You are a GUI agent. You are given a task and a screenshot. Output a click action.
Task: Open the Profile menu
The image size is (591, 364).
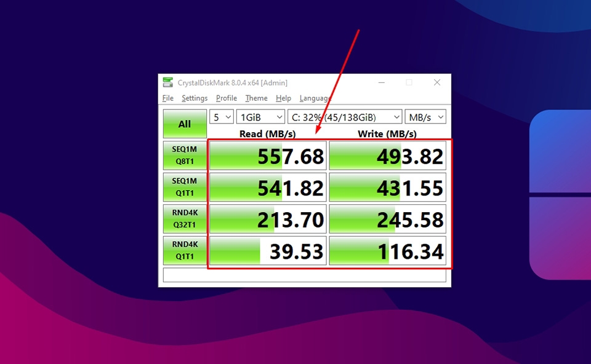(x=226, y=98)
